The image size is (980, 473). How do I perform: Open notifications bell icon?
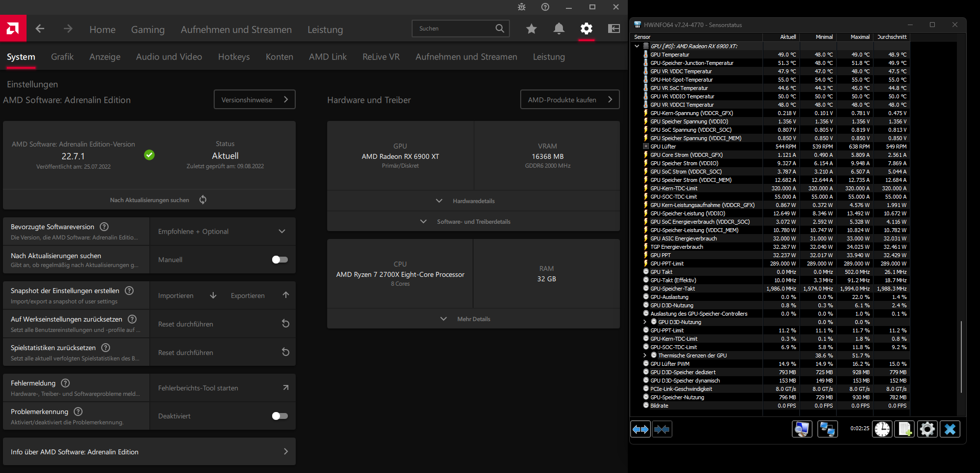point(559,29)
